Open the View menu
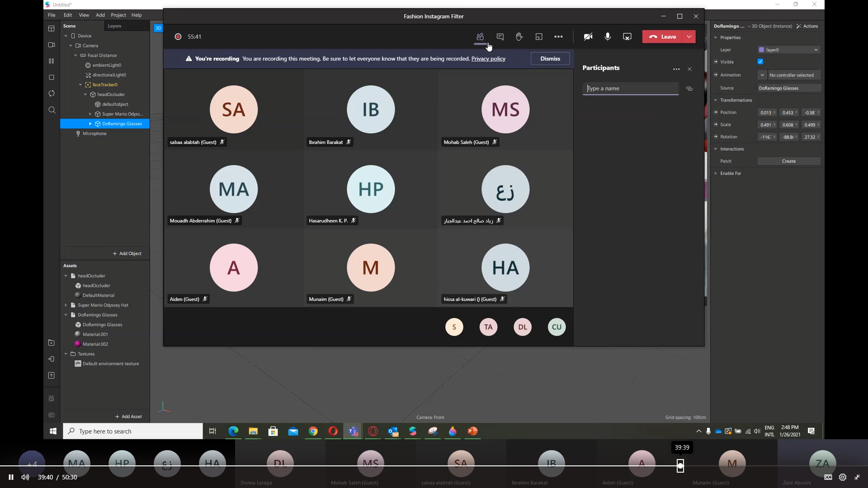 84,15
